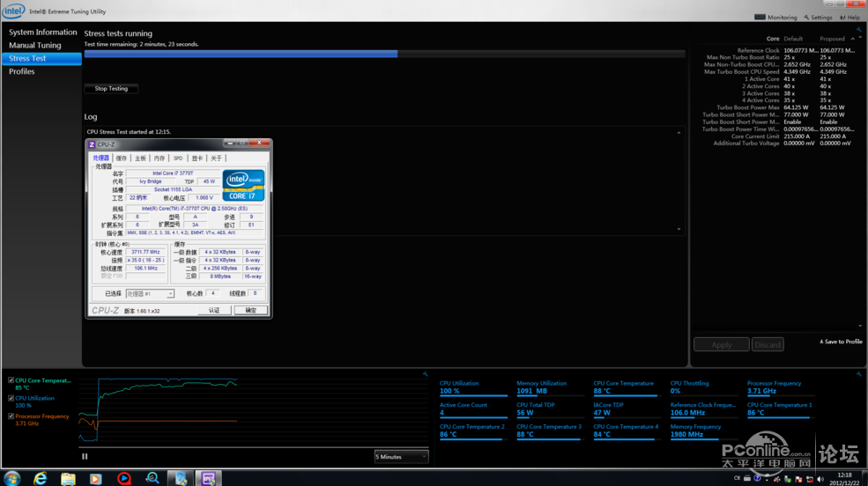Switch to the CPU-Z taskbar button
Screen dimensions: 868x486
click(209, 478)
